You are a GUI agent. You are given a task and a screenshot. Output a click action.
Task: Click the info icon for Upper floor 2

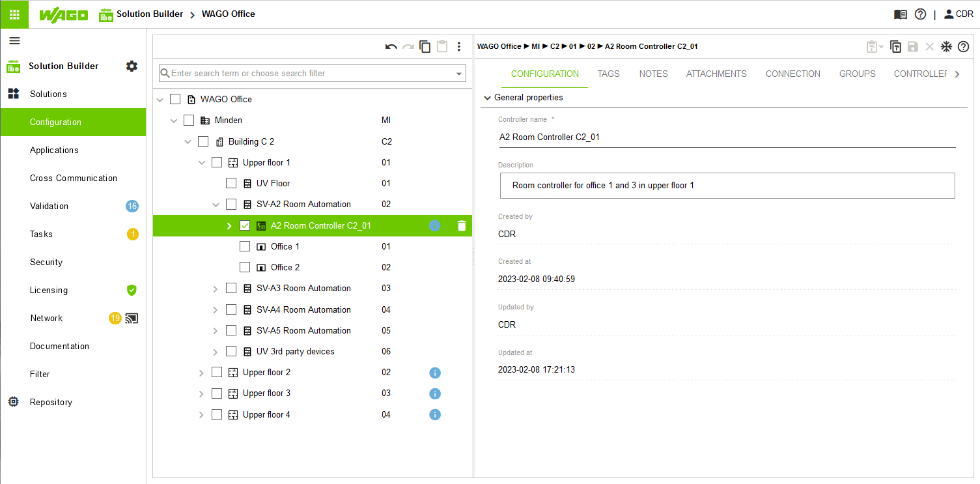pyautogui.click(x=435, y=373)
